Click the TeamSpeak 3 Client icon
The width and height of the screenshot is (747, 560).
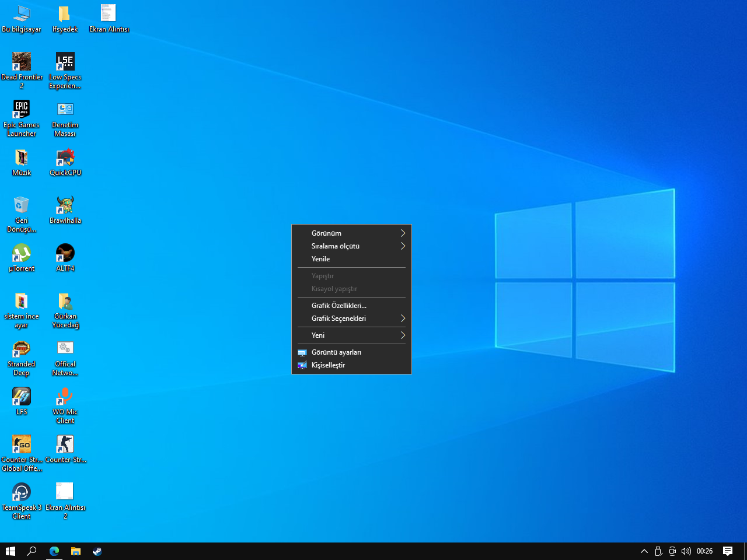(22, 493)
